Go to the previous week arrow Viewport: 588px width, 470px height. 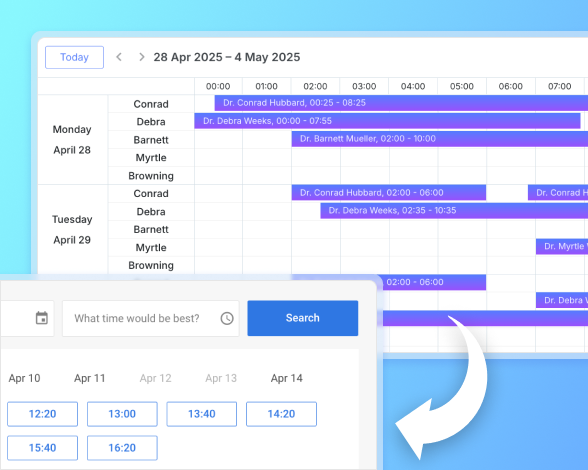click(x=119, y=57)
